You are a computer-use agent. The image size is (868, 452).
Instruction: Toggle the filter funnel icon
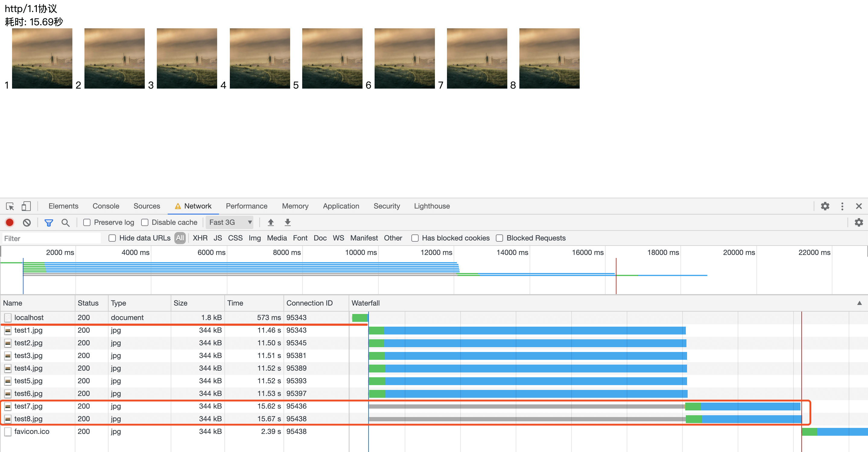tap(49, 222)
